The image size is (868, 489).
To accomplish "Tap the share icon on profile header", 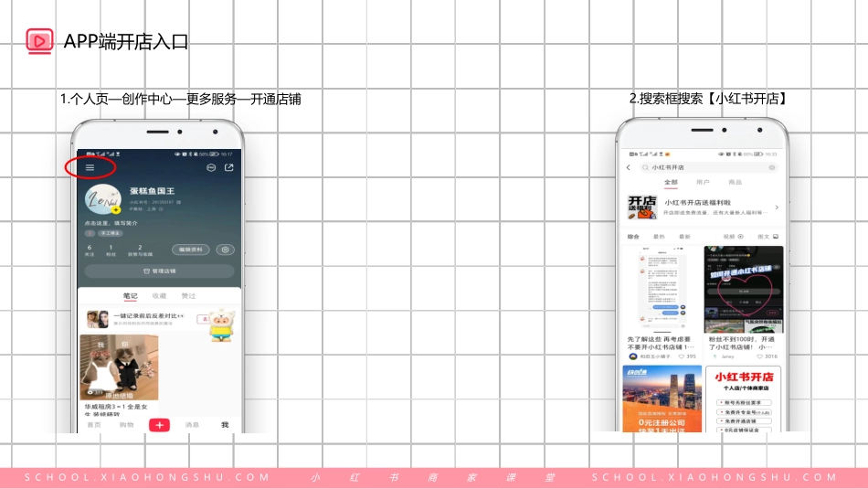I will [228, 167].
